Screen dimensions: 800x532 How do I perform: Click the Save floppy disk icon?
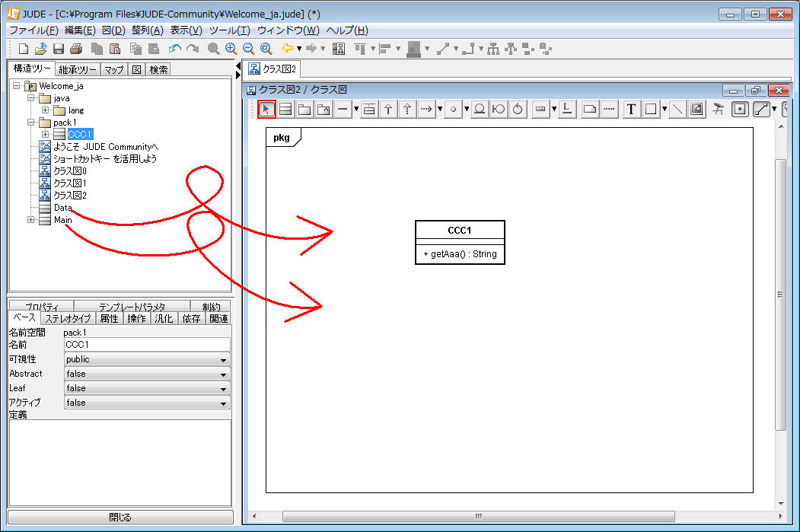click(x=58, y=49)
